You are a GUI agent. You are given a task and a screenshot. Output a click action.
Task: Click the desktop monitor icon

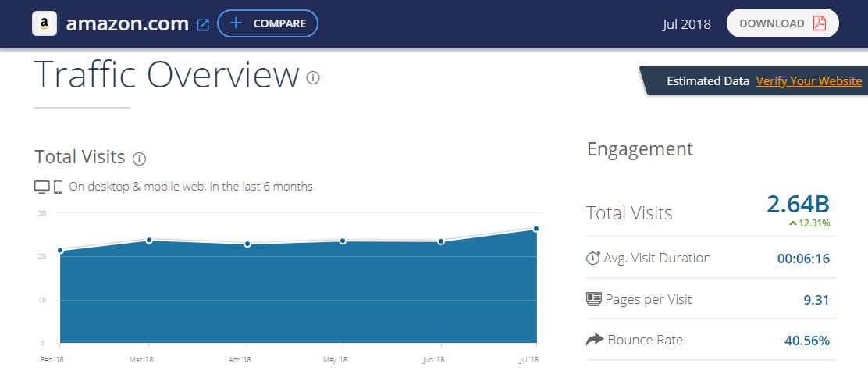tap(43, 187)
